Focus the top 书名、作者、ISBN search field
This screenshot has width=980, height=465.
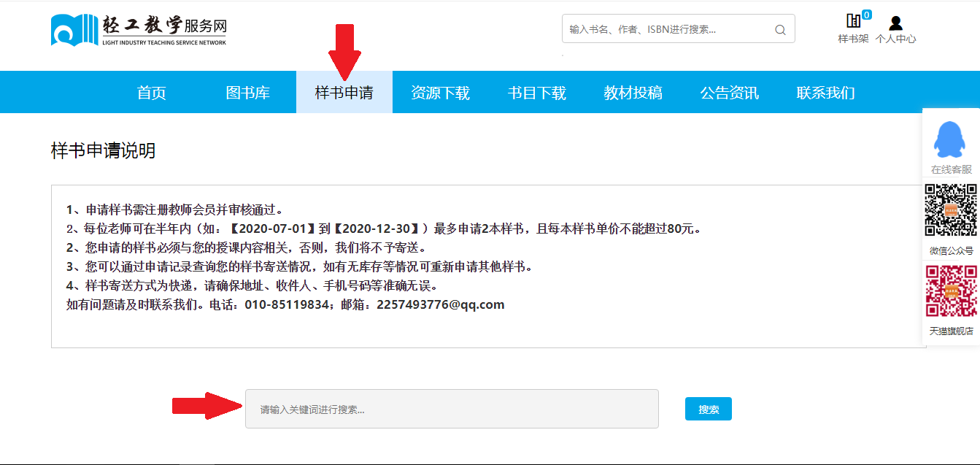668,29
